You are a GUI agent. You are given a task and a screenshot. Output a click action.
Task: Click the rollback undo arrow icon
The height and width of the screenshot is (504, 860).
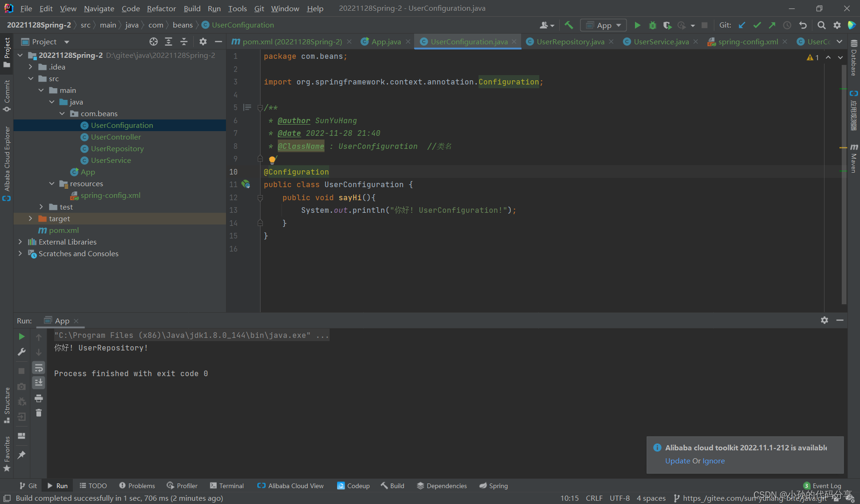(x=803, y=25)
